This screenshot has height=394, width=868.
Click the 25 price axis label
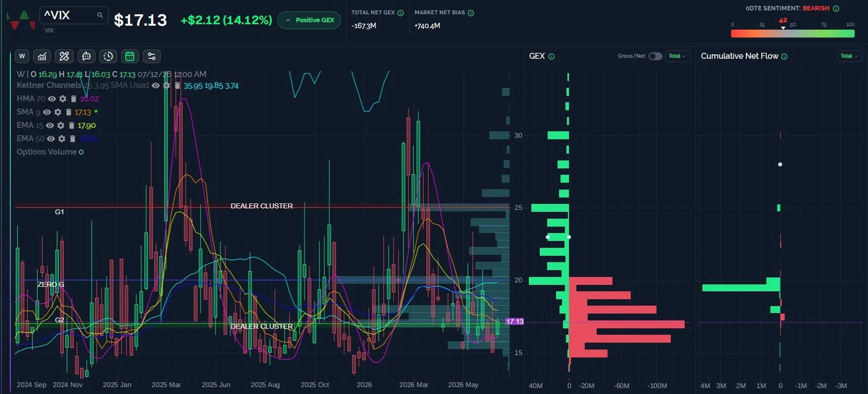518,207
